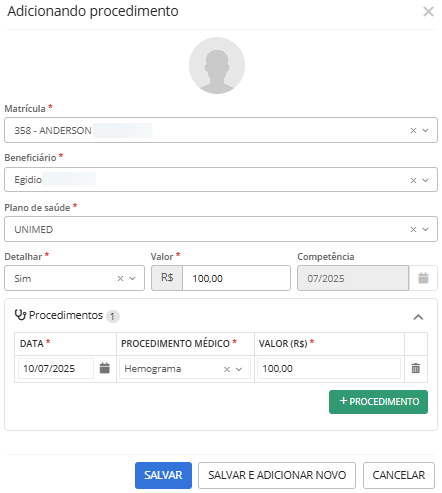Open the Plano de saúde dropdown
Viewport: 442px width, 493px height.
[425, 229]
